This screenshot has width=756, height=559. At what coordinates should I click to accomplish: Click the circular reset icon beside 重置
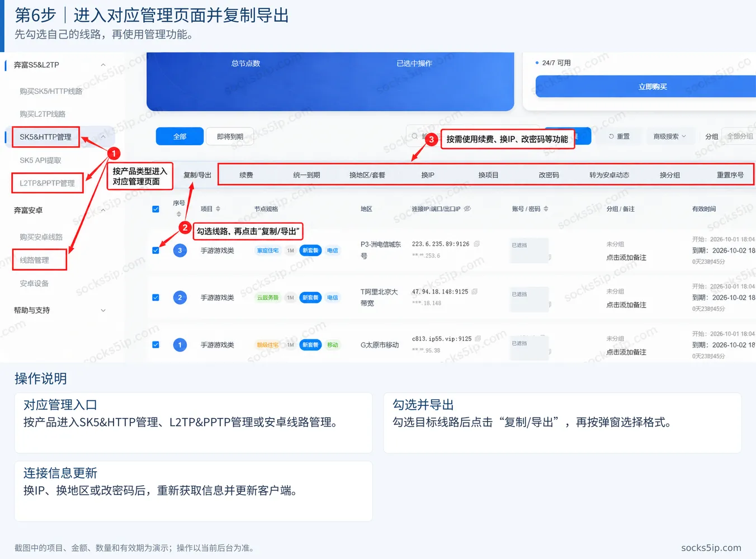pos(611,136)
